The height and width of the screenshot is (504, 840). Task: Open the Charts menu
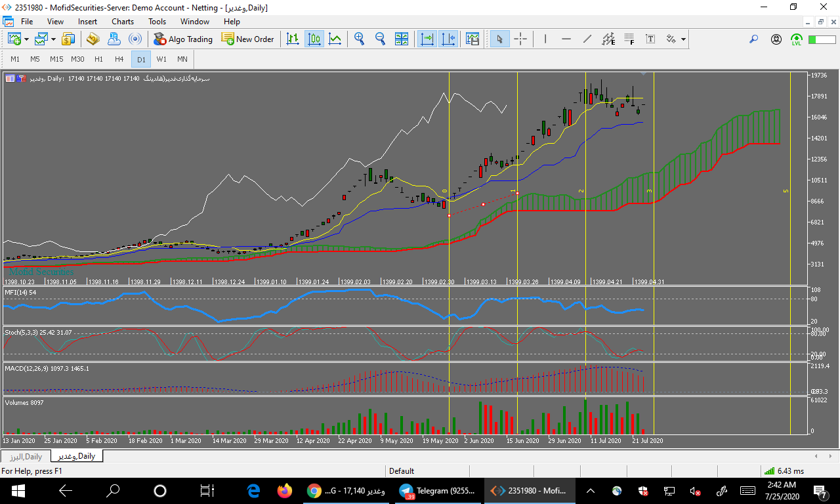[123, 22]
